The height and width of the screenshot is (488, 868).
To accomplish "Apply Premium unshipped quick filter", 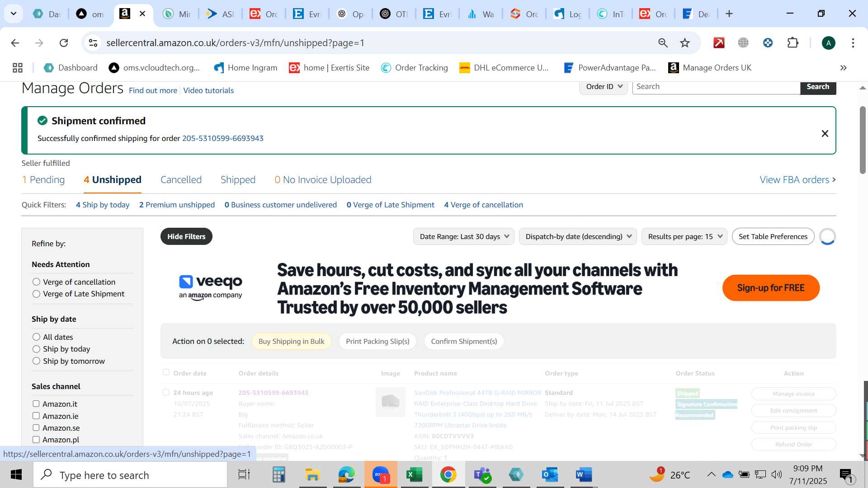I will (177, 205).
